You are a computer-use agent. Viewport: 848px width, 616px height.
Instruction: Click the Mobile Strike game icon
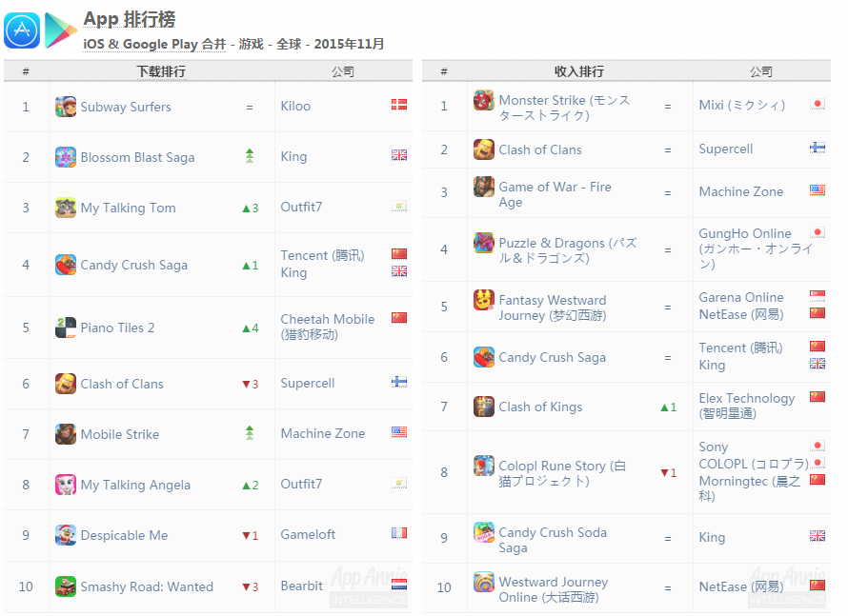point(66,434)
